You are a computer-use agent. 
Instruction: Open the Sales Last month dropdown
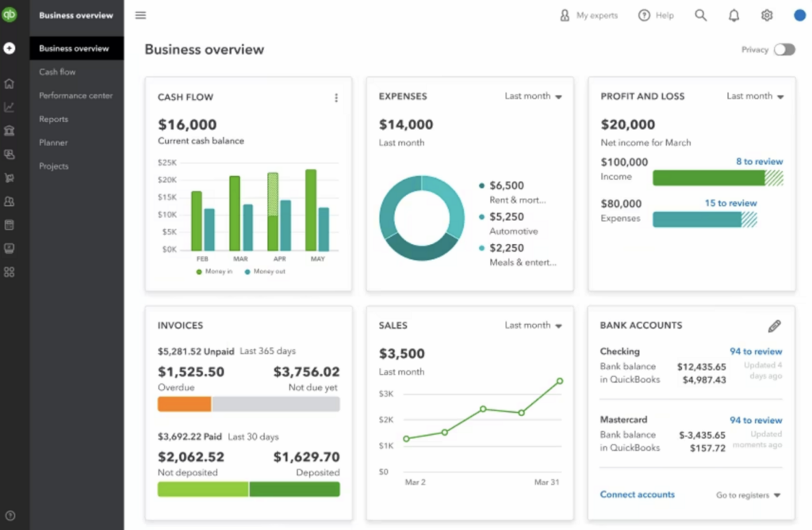(533, 325)
